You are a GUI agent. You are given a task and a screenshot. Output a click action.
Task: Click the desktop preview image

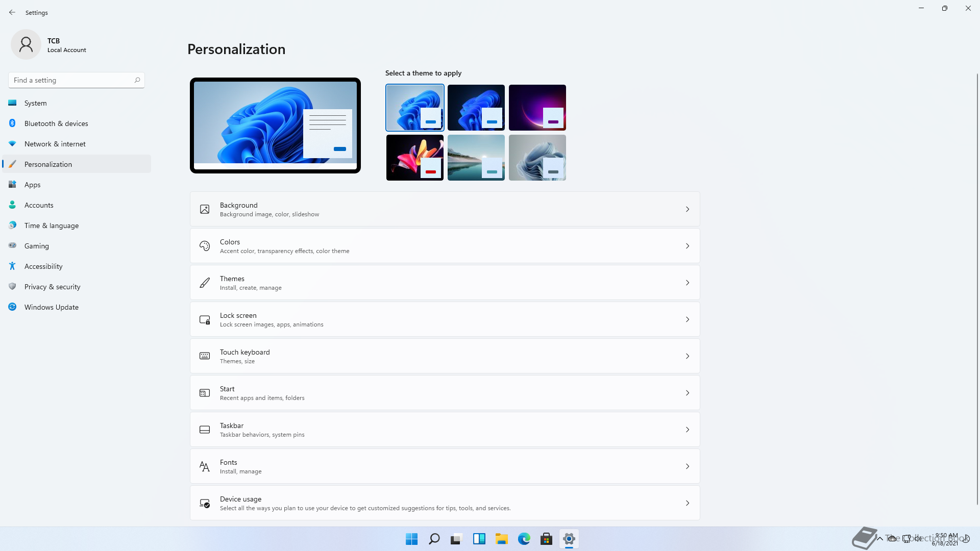(275, 126)
